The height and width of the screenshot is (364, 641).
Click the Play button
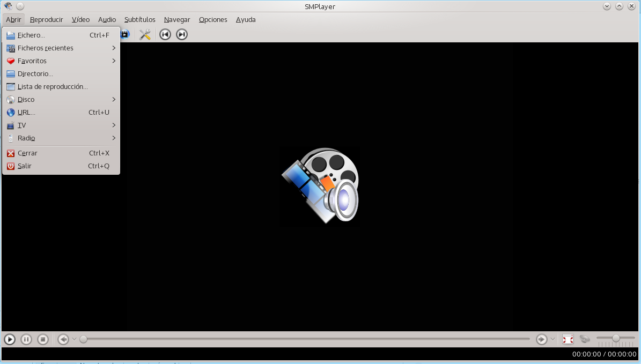coord(10,339)
